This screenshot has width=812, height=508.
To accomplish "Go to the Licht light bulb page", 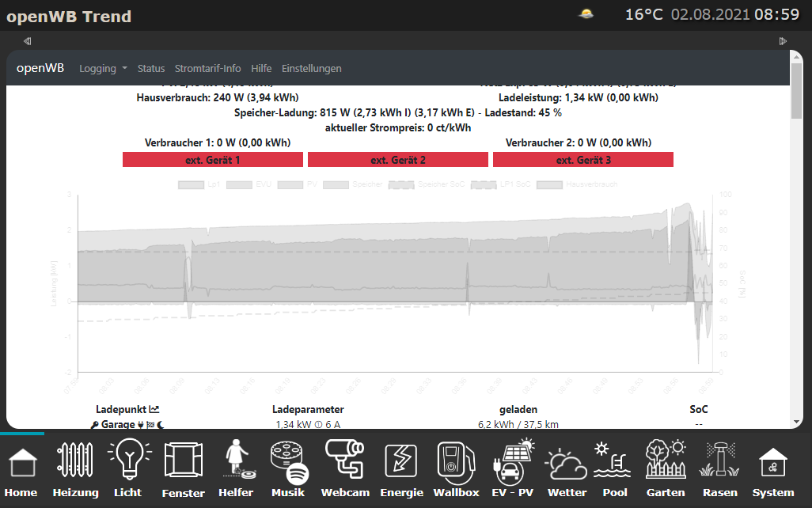I will 128,468.
